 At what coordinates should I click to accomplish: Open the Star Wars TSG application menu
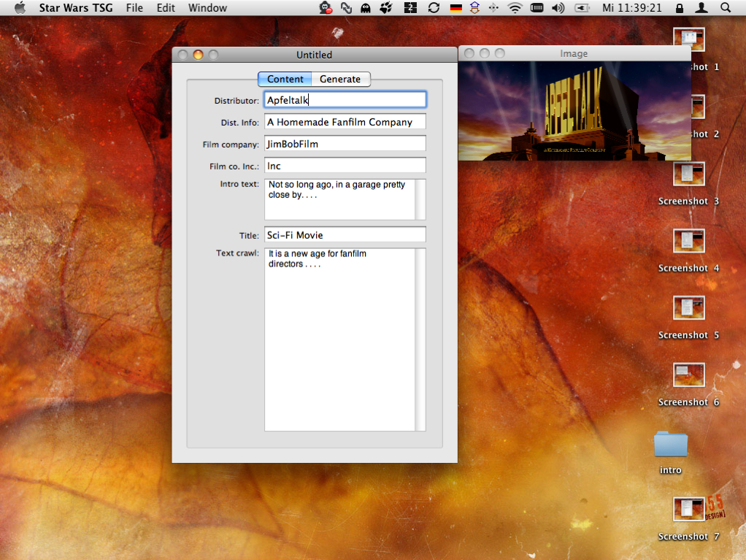coord(76,7)
